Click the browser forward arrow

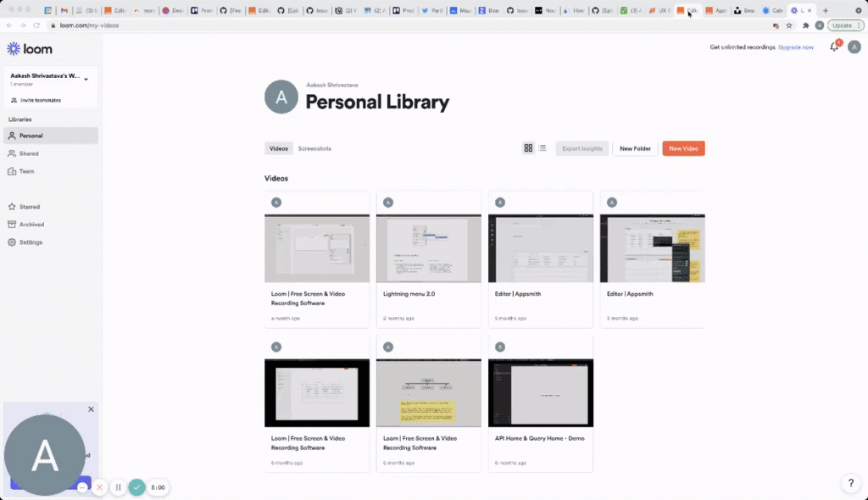pyautogui.click(x=23, y=25)
